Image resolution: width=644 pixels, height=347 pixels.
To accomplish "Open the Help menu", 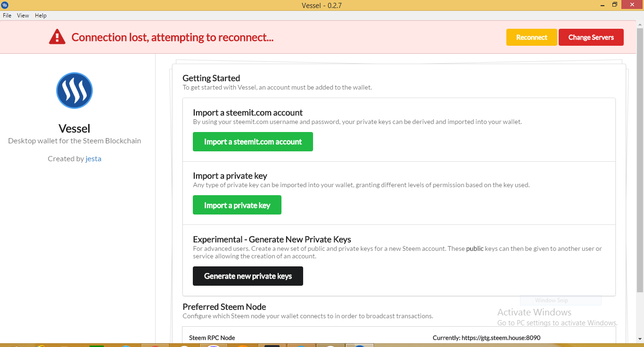I will click(x=41, y=16).
